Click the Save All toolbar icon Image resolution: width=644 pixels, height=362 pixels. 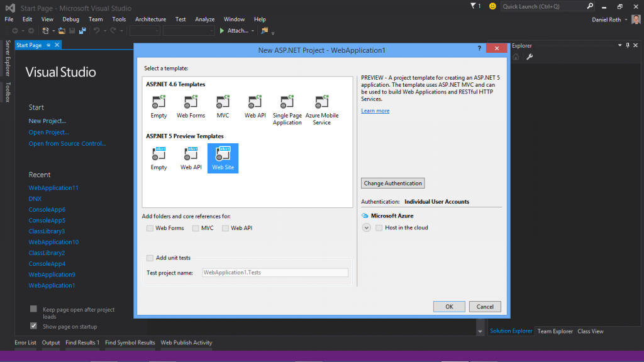click(x=82, y=31)
